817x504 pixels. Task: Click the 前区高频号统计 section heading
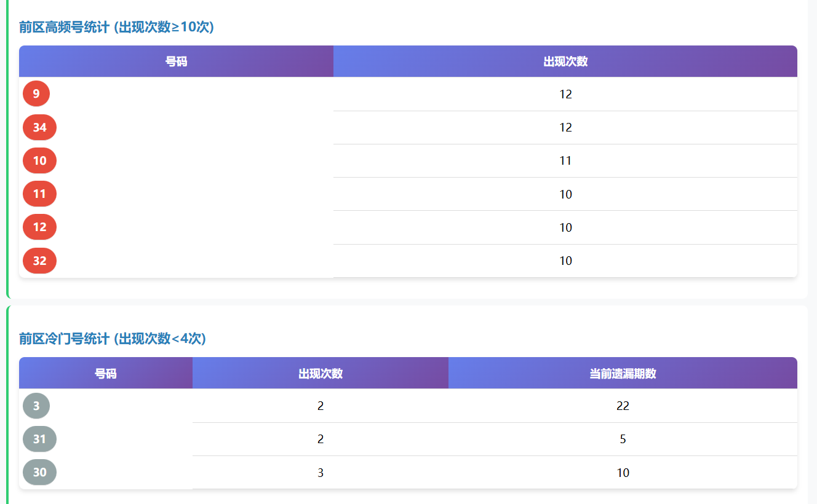point(116,27)
